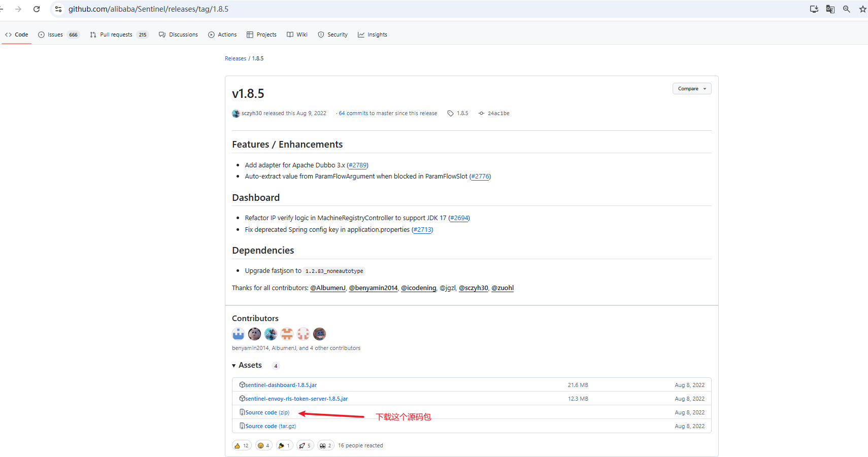Open the first contributor avatar
This screenshot has height=457, width=868.
(238, 334)
